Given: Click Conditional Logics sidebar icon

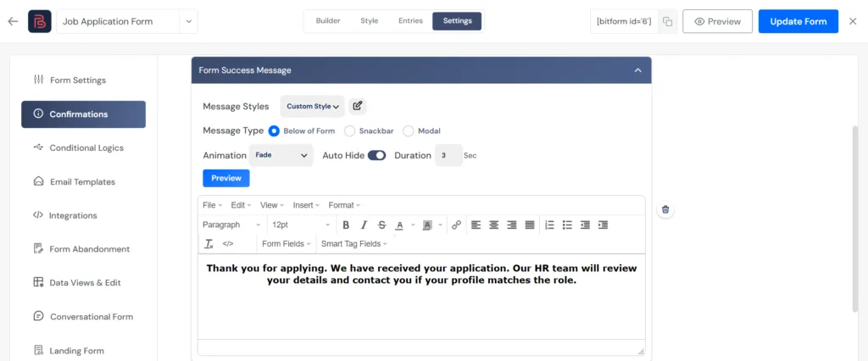Looking at the screenshot, I should tap(38, 147).
